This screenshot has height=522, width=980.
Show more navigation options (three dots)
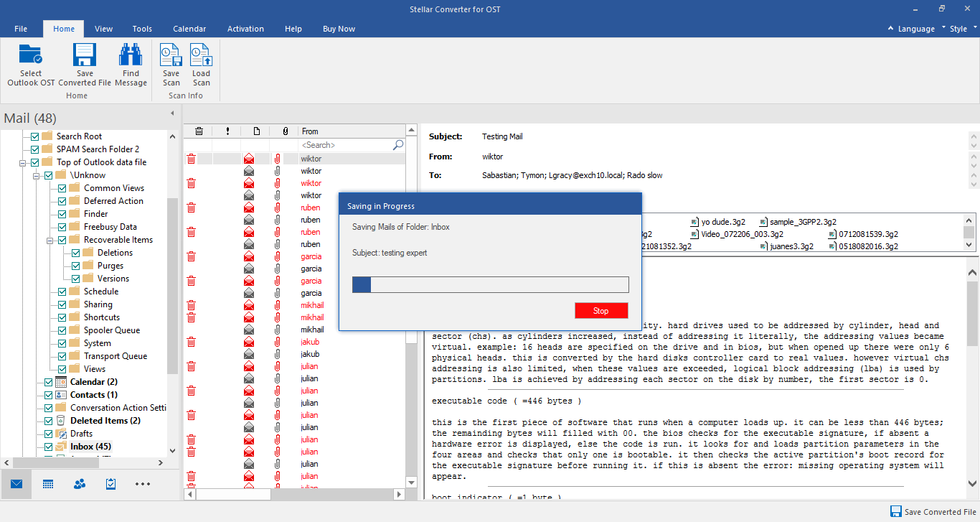[x=142, y=484]
